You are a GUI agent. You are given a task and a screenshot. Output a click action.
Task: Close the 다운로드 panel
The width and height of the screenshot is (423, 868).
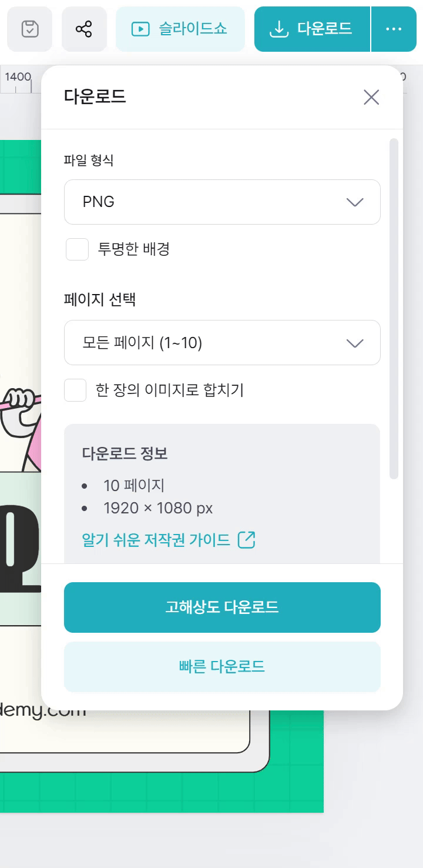click(x=371, y=97)
